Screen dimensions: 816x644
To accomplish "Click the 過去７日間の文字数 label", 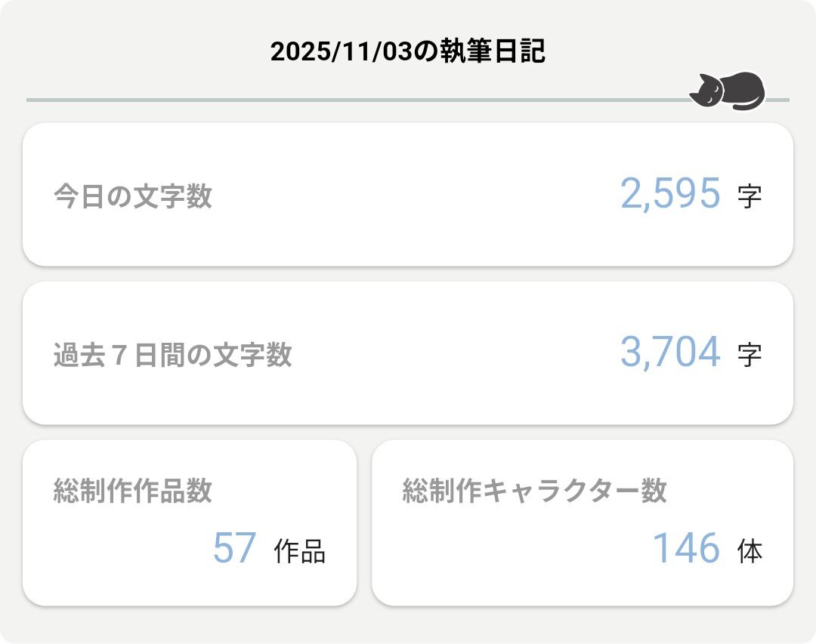I will click(172, 355).
